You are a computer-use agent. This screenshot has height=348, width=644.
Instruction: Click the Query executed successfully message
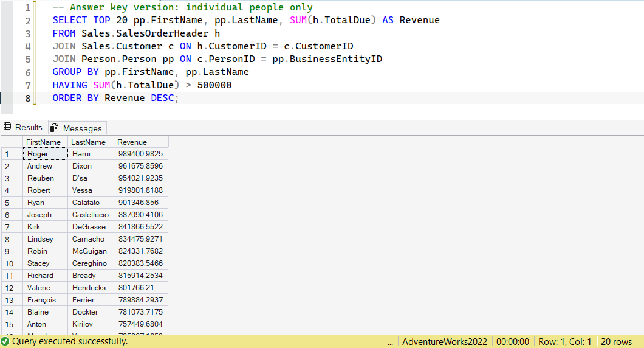point(70,341)
